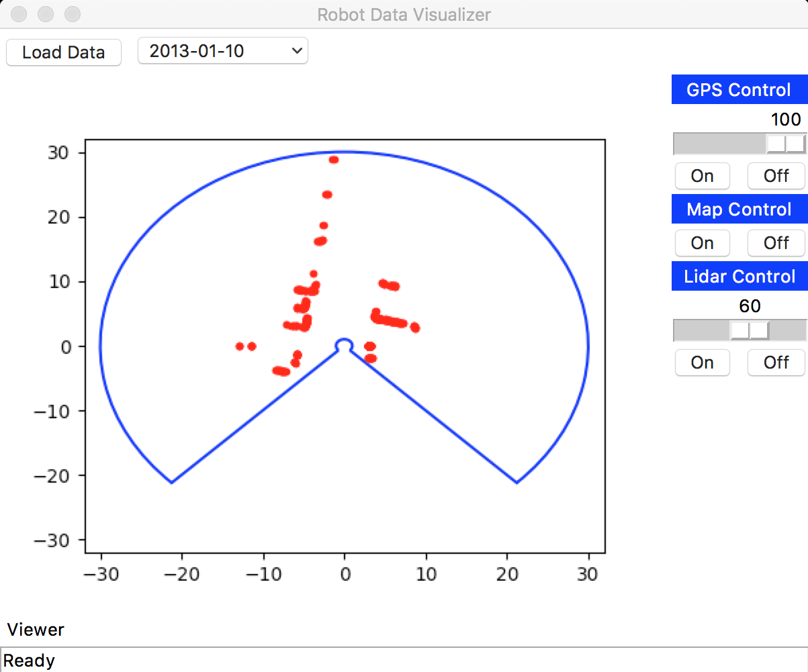Turn Lidar Control off
Screen dimensions: 808x672
776,363
